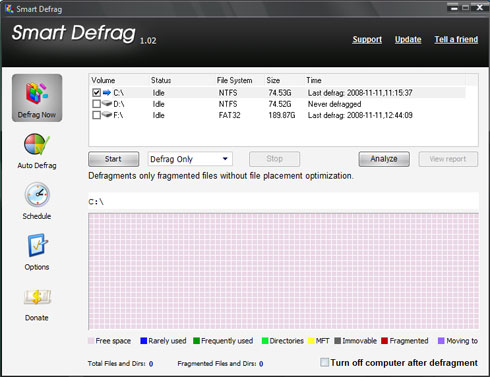Click the green Frequently used legend swatch
490x377 pixels.
pyautogui.click(x=196, y=341)
